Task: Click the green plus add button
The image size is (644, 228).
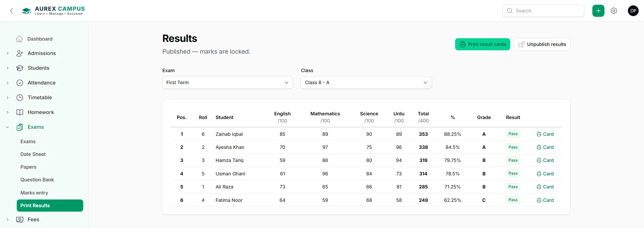Action: (598, 11)
